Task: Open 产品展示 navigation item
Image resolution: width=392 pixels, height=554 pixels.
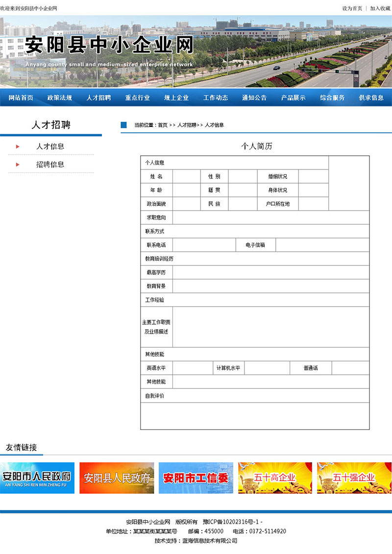Action: pos(293,97)
